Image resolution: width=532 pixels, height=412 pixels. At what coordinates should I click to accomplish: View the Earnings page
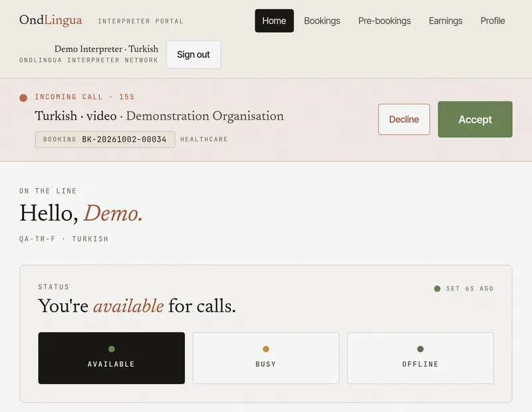tap(446, 21)
